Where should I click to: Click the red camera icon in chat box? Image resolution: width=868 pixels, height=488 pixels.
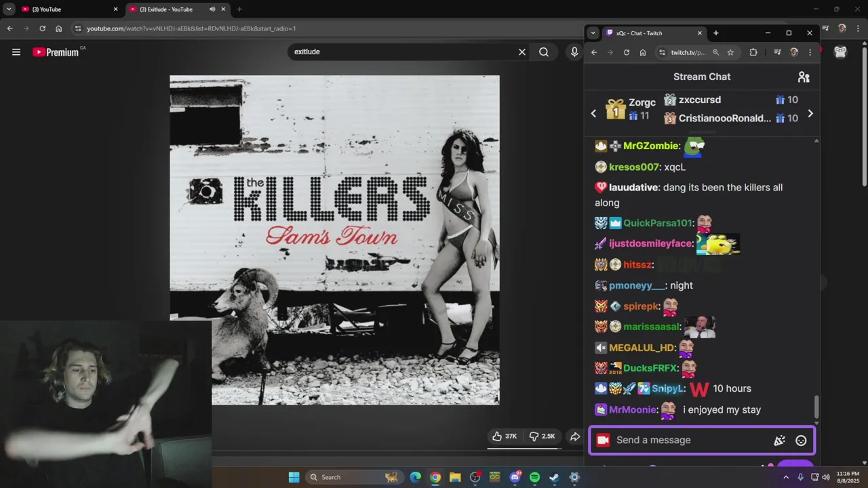pyautogui.click(x=603, y=441)
